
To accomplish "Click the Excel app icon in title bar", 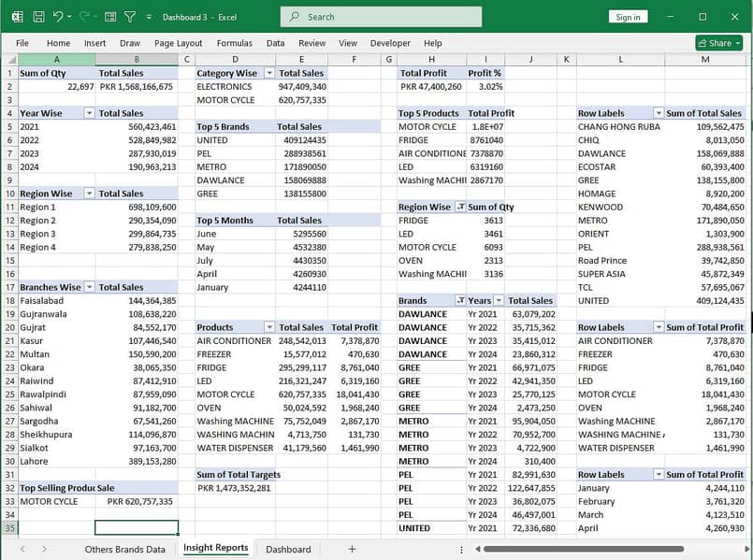I will click(17, 17).
